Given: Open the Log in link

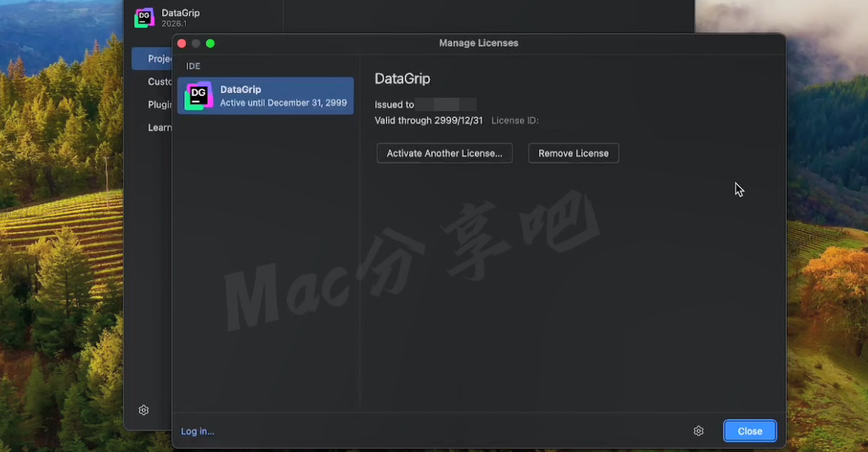Looking at the screenshot, I should [198, 431].
